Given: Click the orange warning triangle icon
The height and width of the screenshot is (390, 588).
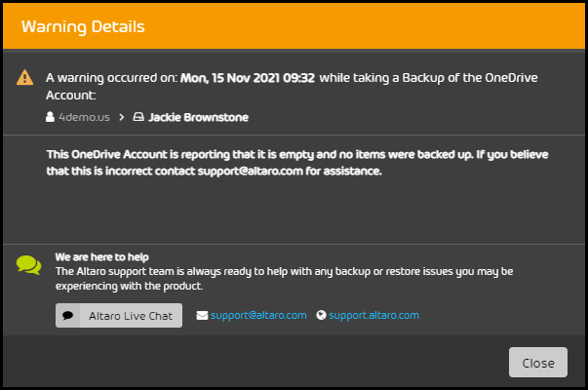Looking at the screenshot, I should (24, 78).
